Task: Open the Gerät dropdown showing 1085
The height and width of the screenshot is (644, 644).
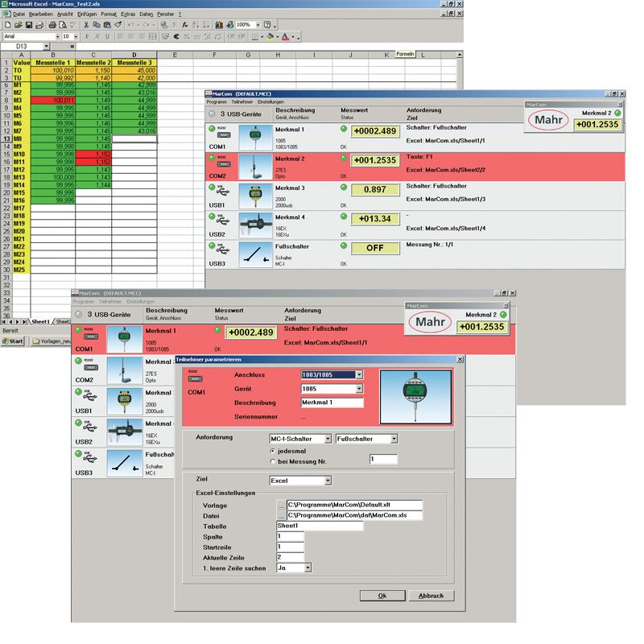Action: [x=359, y=389]
